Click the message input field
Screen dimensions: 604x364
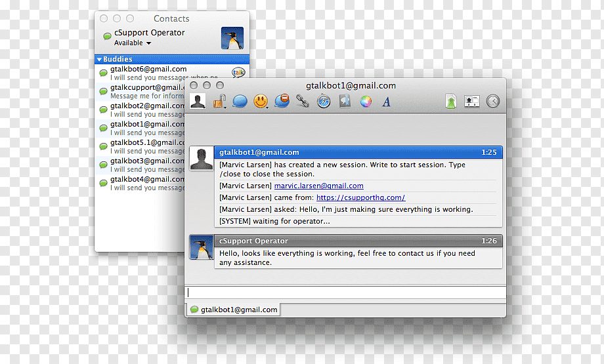click(x=345, y=293)
